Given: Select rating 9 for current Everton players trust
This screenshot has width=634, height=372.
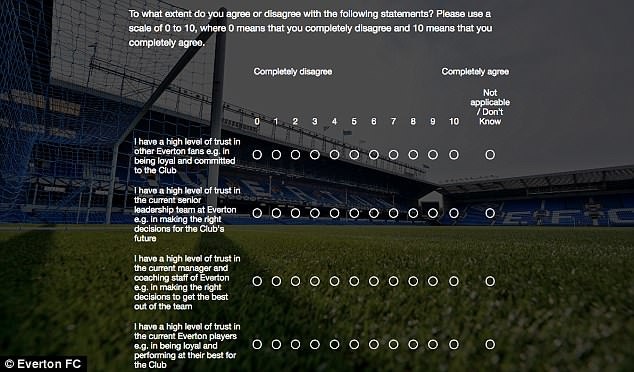Looking at the screenshot, I should (x=433, y=344).
